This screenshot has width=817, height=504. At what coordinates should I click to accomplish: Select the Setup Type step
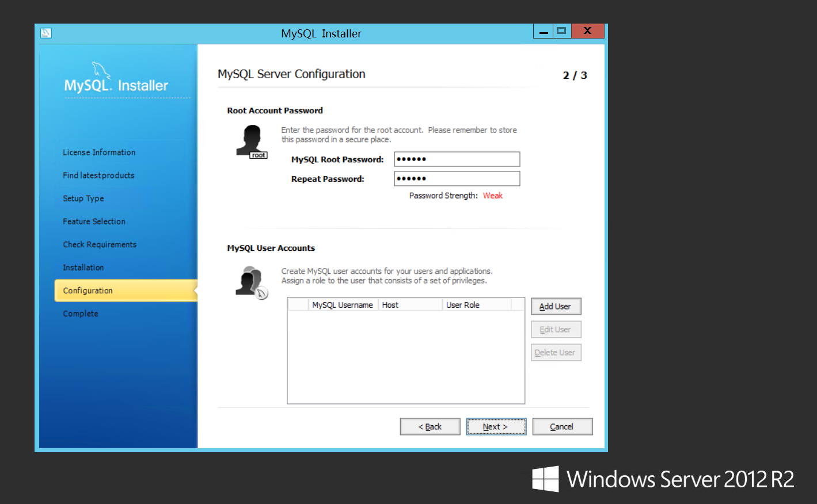[x=83, y=198]
